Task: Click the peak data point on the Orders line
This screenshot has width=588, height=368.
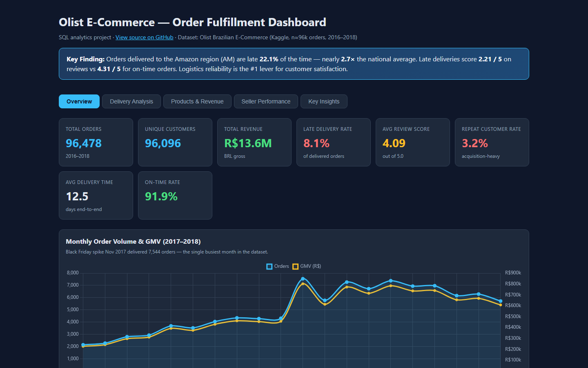Action: point(303,279)
